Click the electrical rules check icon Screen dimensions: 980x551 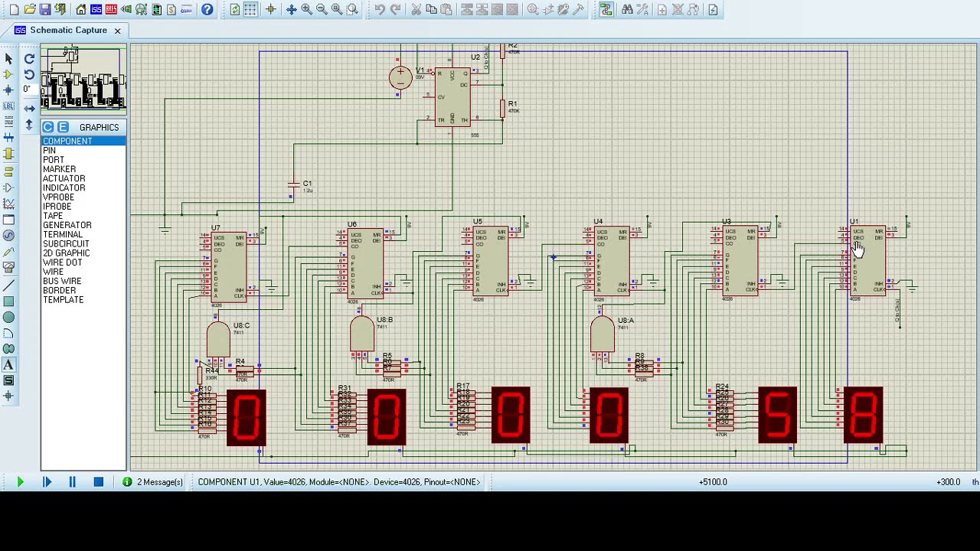pyautogui.click(x=713, y=10)
